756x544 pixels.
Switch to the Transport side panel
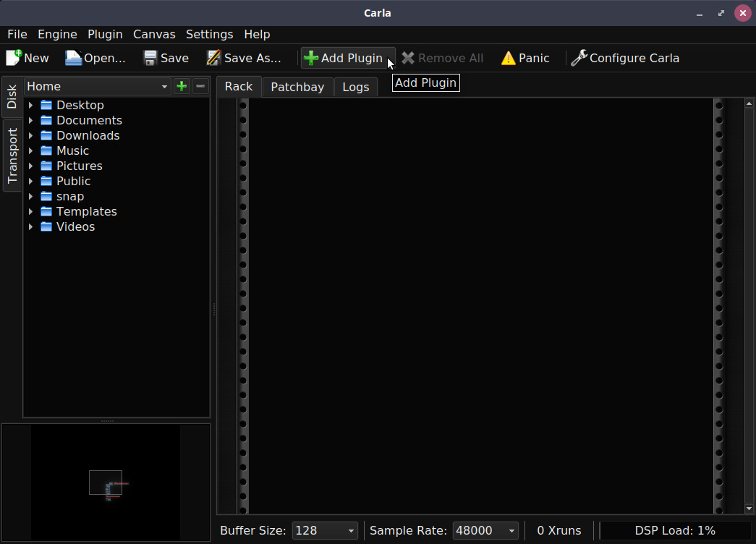(12, 153)
